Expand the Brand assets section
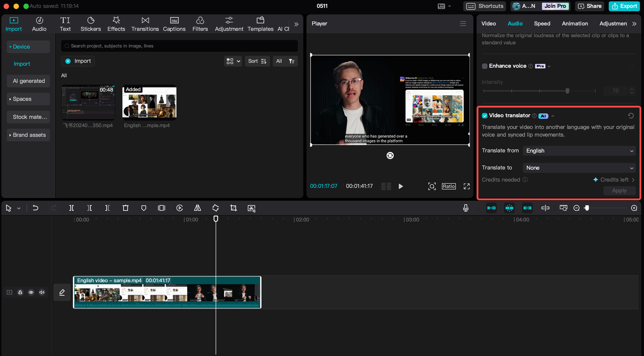Screen dimensions: 644x356 (x=28, y=135)
